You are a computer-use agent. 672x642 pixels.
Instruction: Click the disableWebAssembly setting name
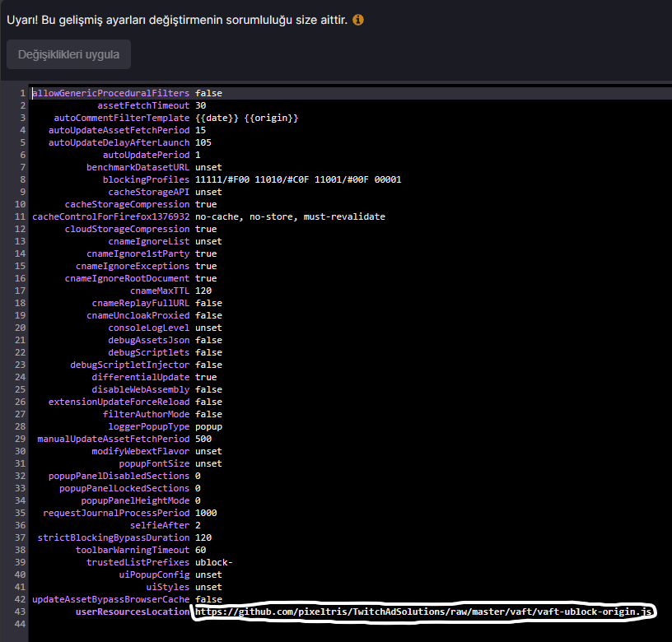click(x=141, y=390)
